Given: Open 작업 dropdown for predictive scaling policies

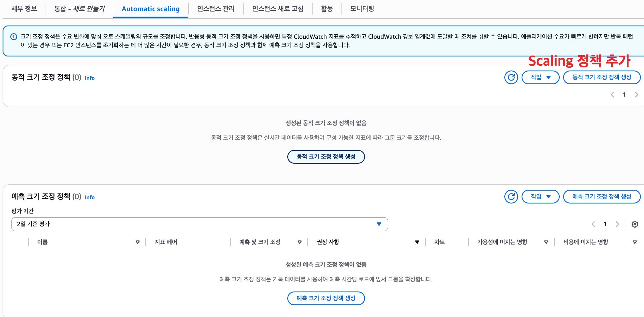Looking at the screenshot, I should tap(540, 197).
